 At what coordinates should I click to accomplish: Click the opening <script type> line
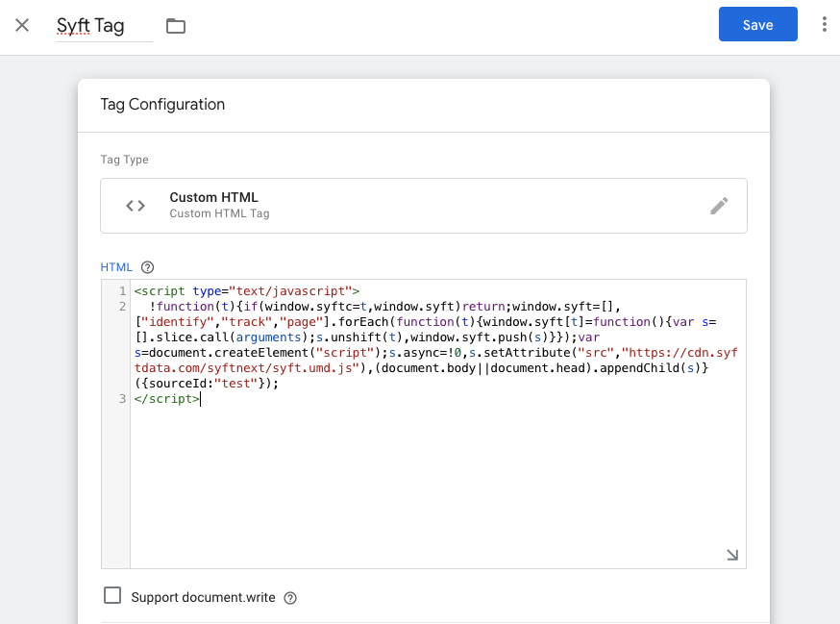pyautogui.click(x=246, y=291)
